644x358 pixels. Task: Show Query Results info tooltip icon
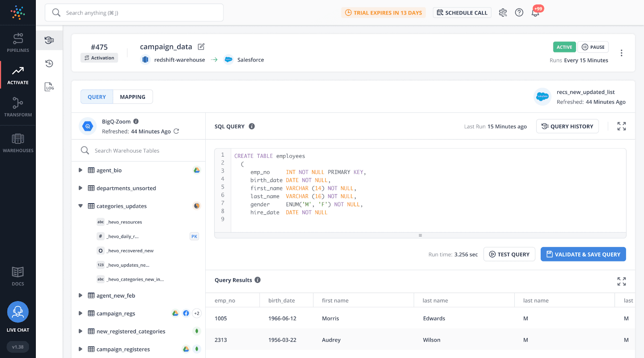point(258,280)
